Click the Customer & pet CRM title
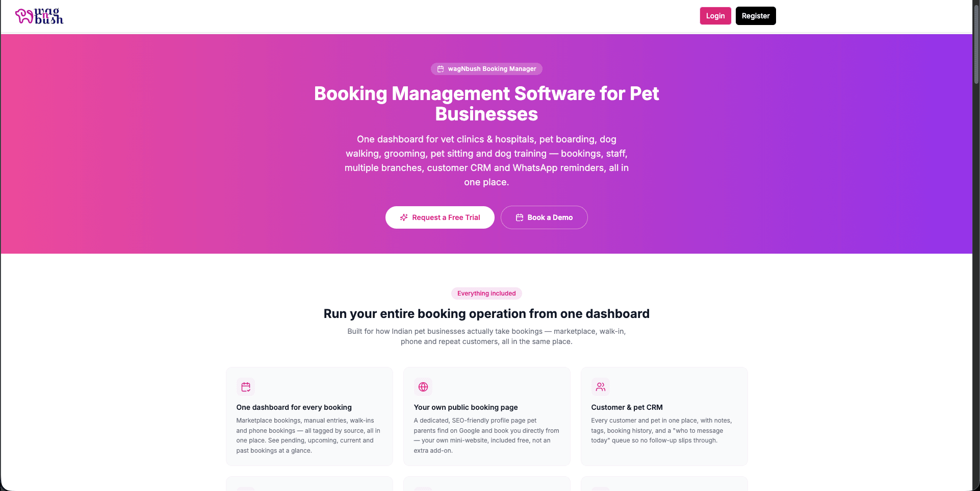Viewport: 980px width, 491px height. pos(627,407)
